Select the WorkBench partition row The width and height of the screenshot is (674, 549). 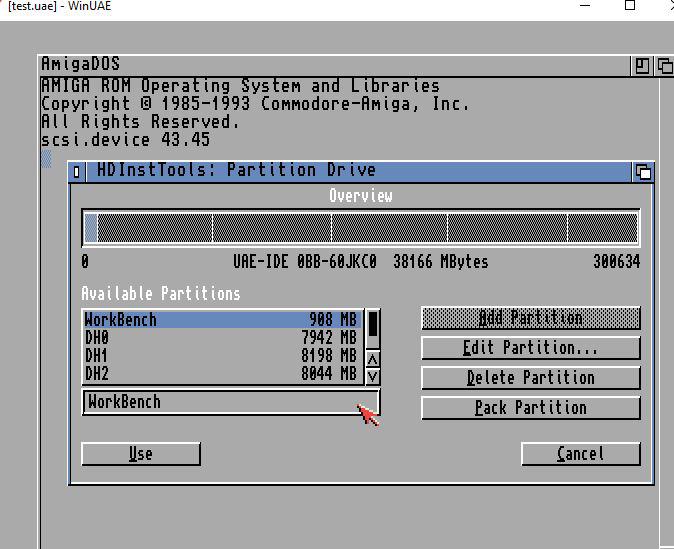pyautogui.click(x=222, y=320)
